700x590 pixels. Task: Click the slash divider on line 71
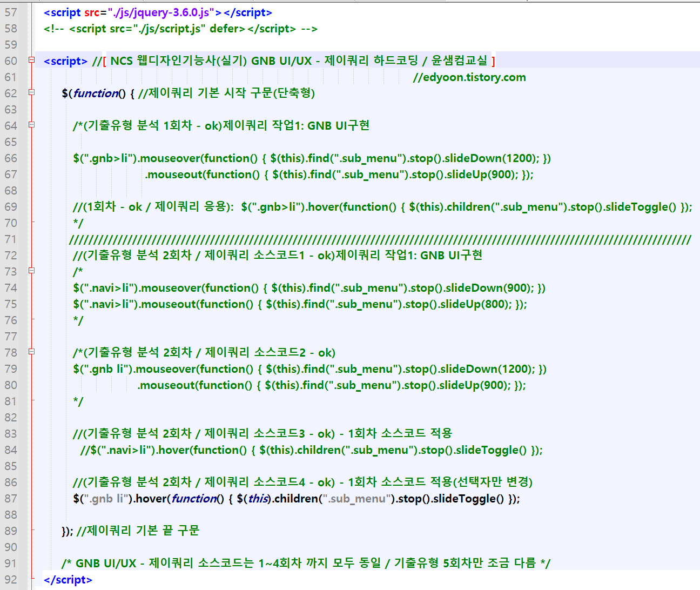380,239
